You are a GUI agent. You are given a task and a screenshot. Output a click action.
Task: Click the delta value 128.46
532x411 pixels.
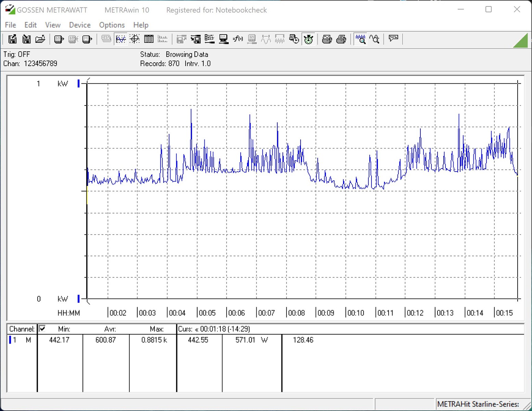click(x=303, y=340)
